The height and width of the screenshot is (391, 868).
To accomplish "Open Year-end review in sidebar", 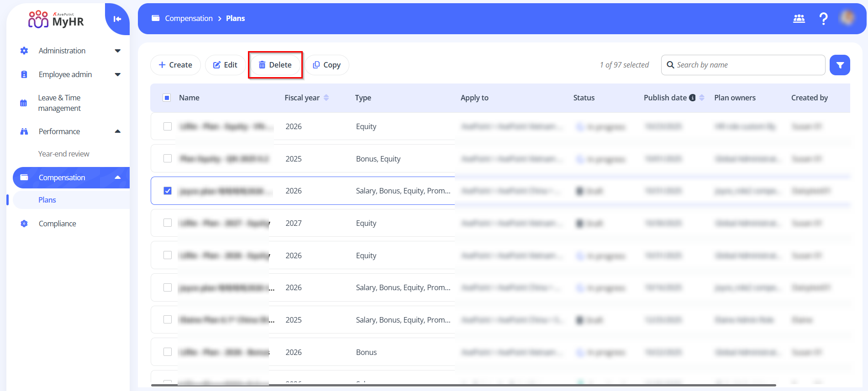I will point(64,154).
